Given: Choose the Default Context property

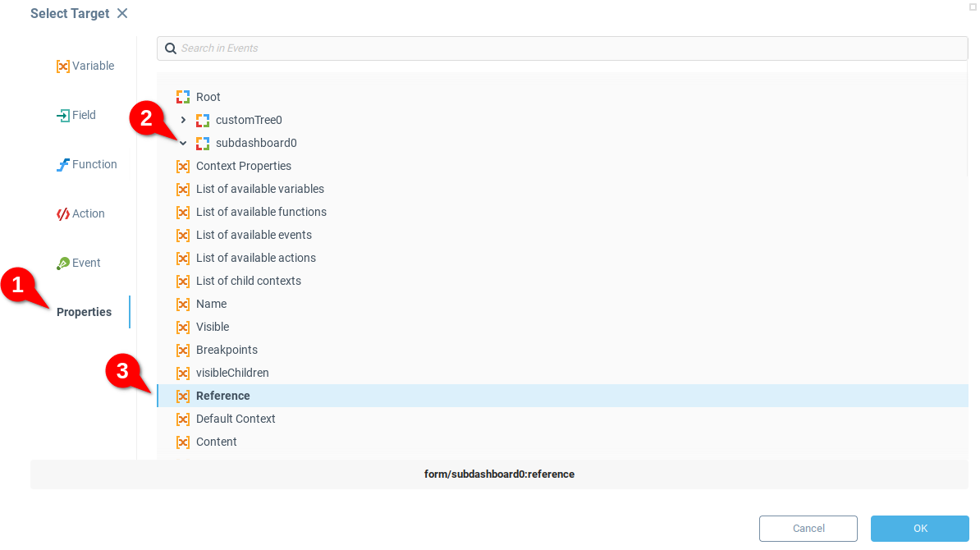Looking at the screenshot, I should click(x=236, y=419).
